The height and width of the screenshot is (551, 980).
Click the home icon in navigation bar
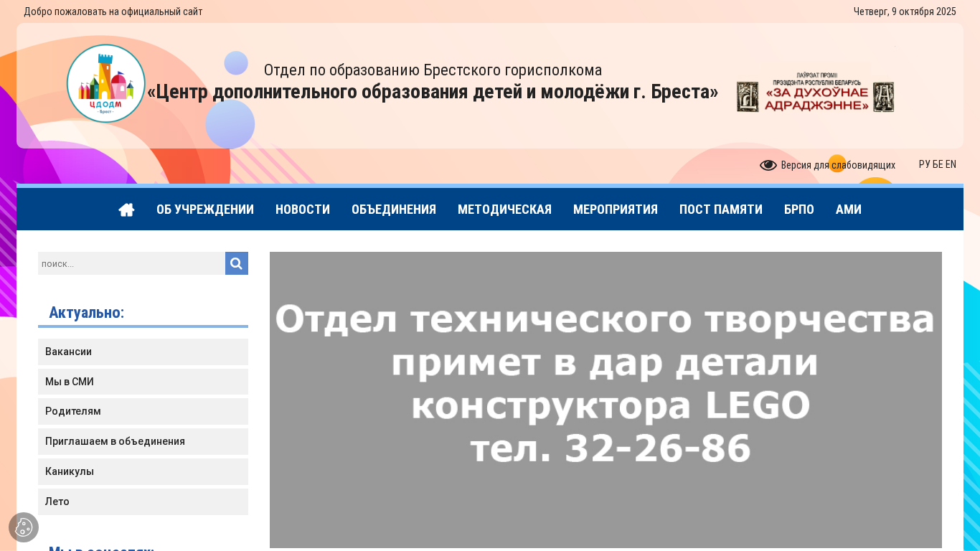(x=126, y=209)
